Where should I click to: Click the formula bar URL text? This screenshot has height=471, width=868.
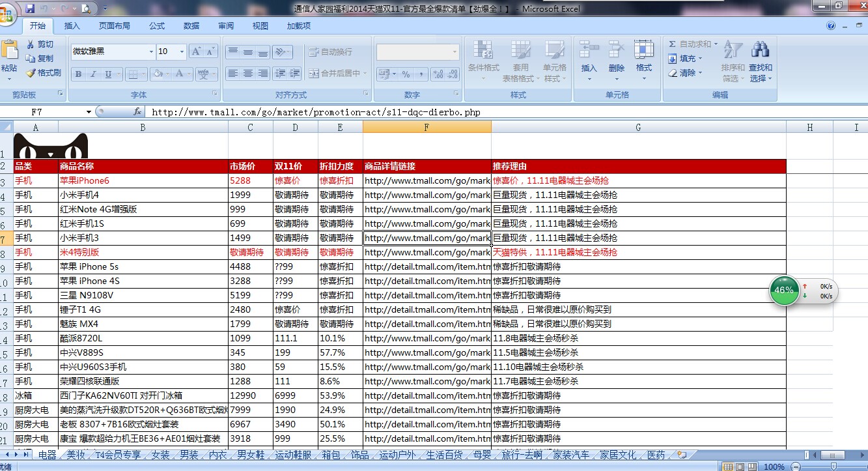point(316,112)
